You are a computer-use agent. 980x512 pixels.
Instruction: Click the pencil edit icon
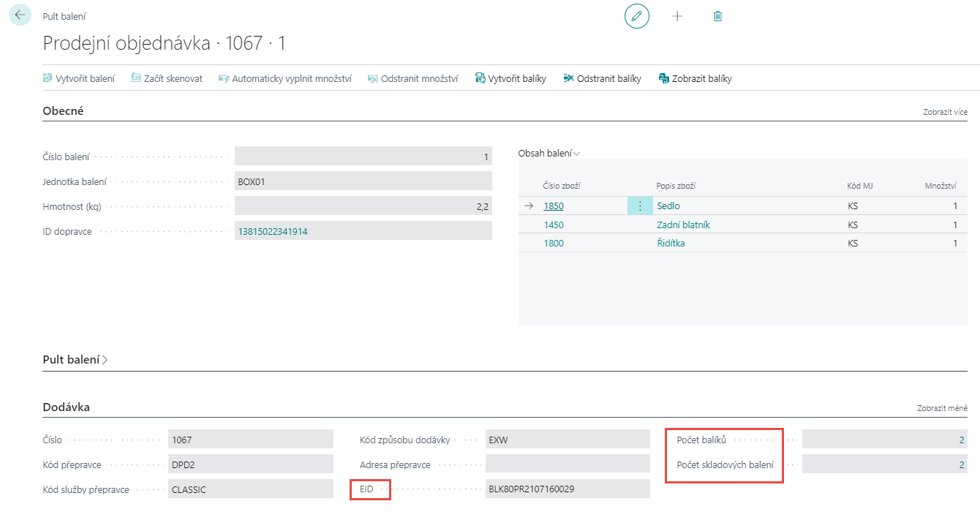[x=636, y=16]
